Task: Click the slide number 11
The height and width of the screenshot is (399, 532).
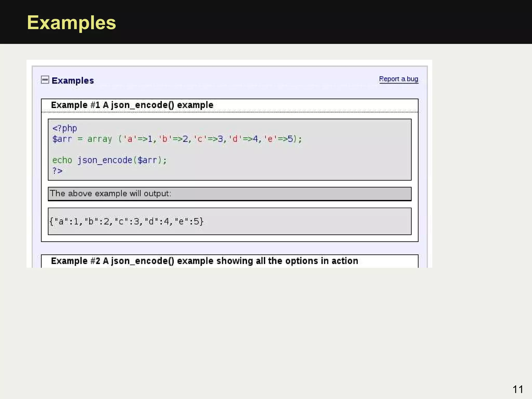Action: (517, 389)
